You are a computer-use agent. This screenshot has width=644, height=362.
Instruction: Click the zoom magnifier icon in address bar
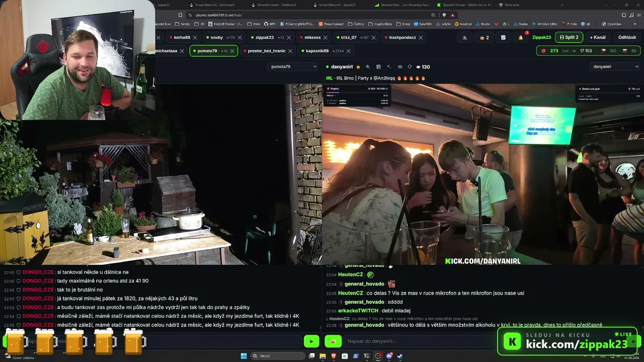(x=434, y=15)
